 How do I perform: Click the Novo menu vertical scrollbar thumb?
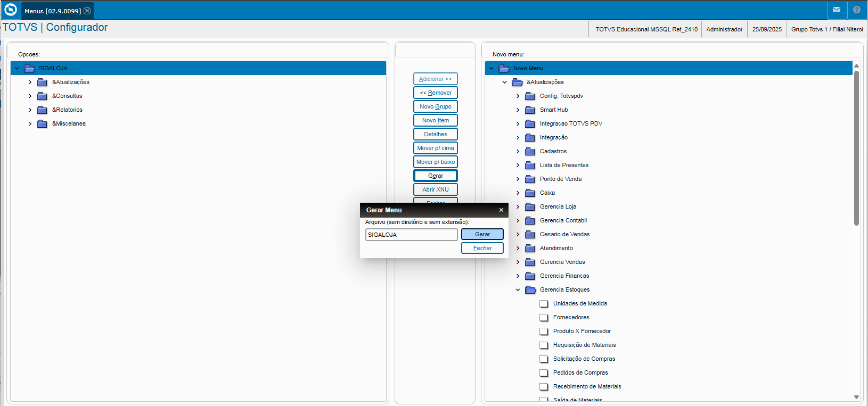[856, 148]
